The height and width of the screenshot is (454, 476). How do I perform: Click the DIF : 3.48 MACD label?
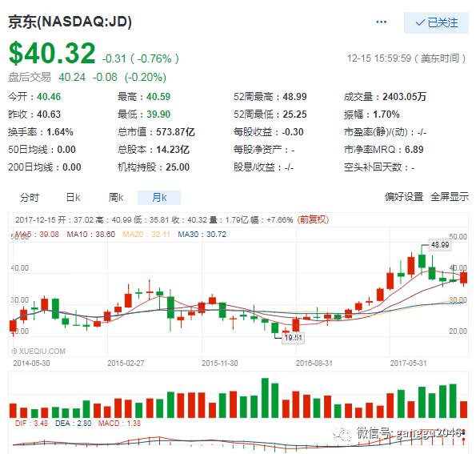[x=31, y=424]
